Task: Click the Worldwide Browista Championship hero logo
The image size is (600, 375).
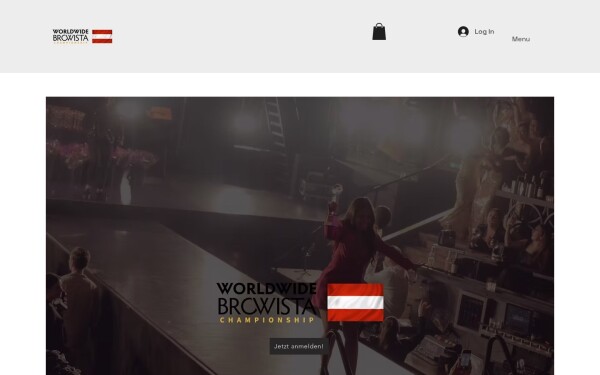Action: point(267,303)
